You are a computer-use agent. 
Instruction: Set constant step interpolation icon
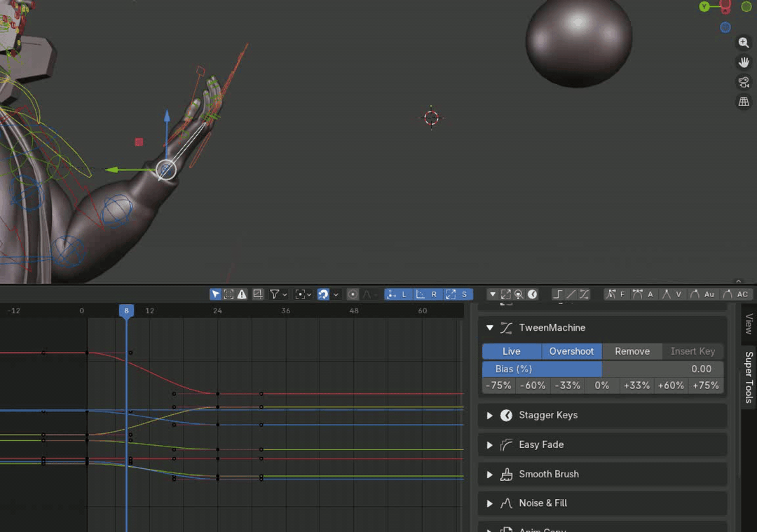coord(557,294)
